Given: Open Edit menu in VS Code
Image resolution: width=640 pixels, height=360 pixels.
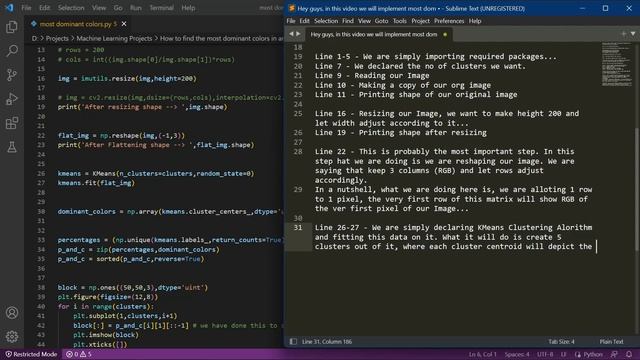Looking at the screenshot, I should coord(44,8).
